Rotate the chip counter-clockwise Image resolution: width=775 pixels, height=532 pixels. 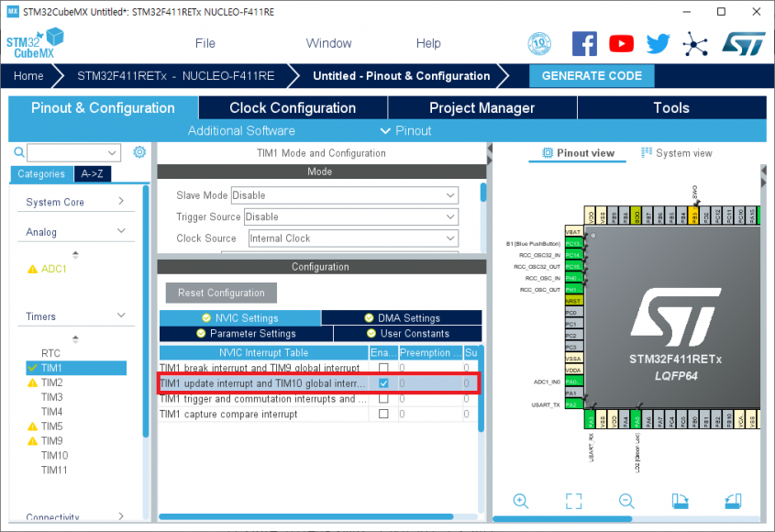[x=733, y=501]
